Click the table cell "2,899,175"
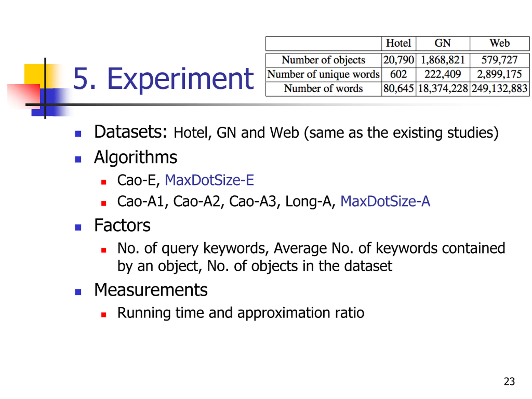Screen dimensions: 532x399 pyautogui.click(x=500, y=74)
